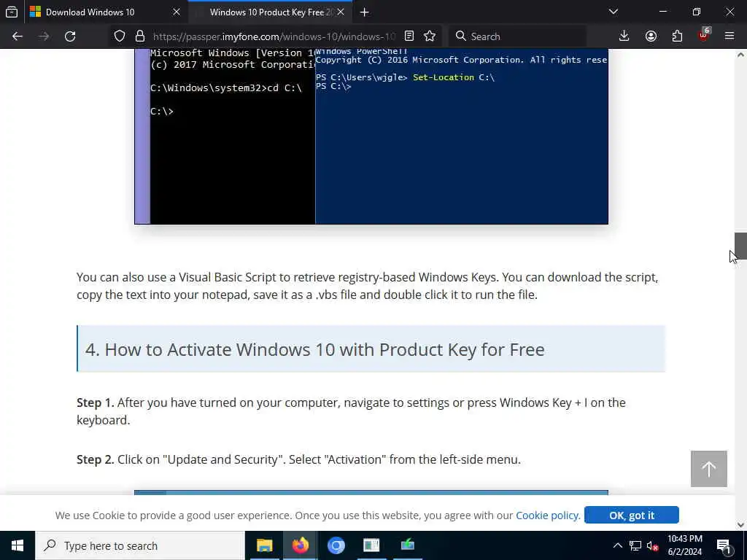Click the Firefox taskbar icon

[300, 545]
